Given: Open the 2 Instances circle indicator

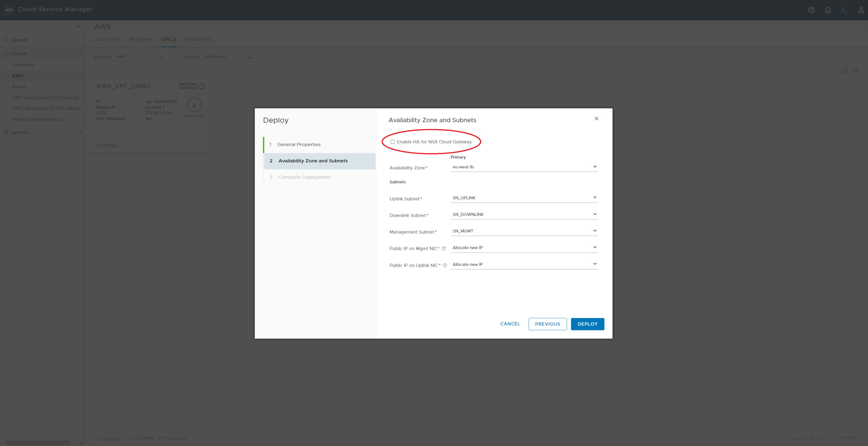Looking at the screenshot, I should coord(194,105).
